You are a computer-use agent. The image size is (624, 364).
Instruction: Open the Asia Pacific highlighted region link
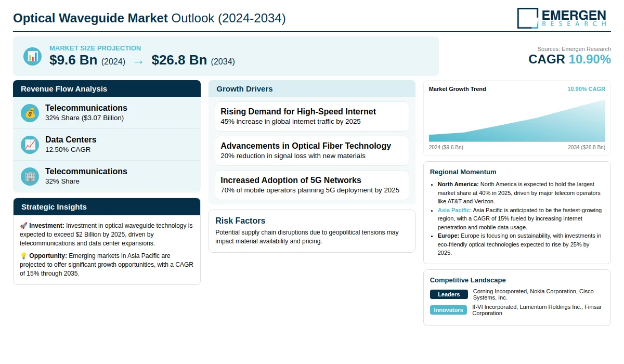(454, 210)
